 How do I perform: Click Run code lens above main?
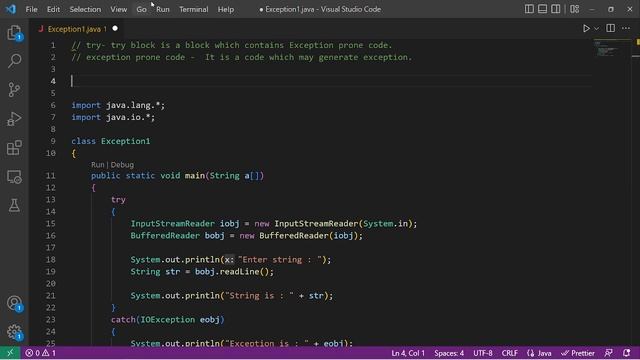[98, 164]
